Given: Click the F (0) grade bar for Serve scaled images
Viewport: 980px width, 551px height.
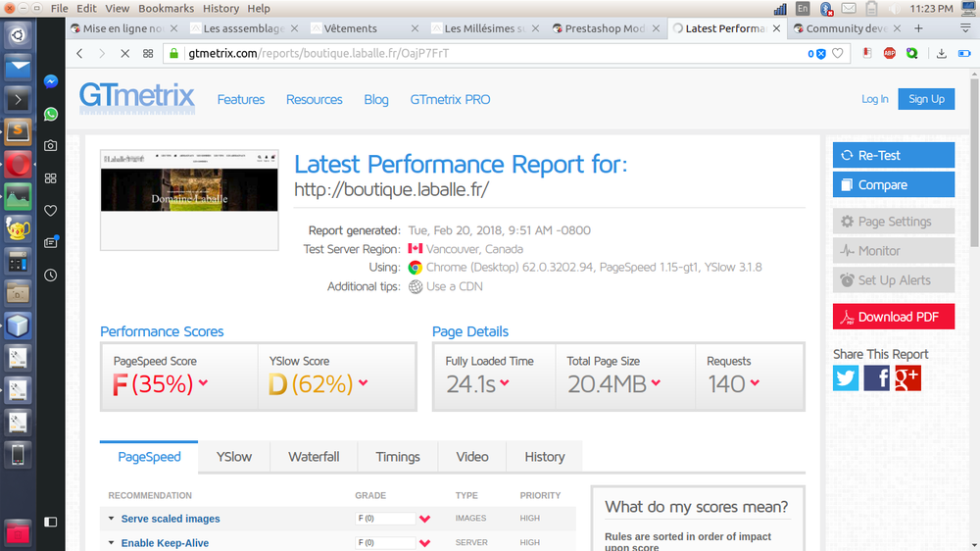Looking at the screenshot, I should tap(385, 519).
